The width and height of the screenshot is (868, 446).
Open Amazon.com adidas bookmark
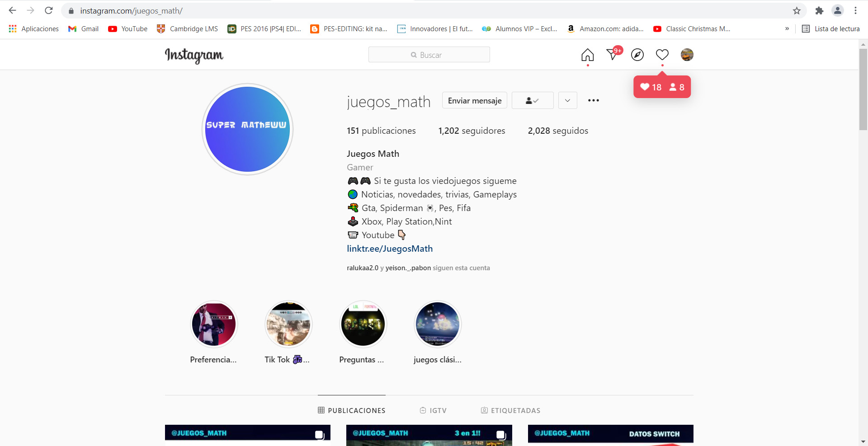[x=605, y=29]
